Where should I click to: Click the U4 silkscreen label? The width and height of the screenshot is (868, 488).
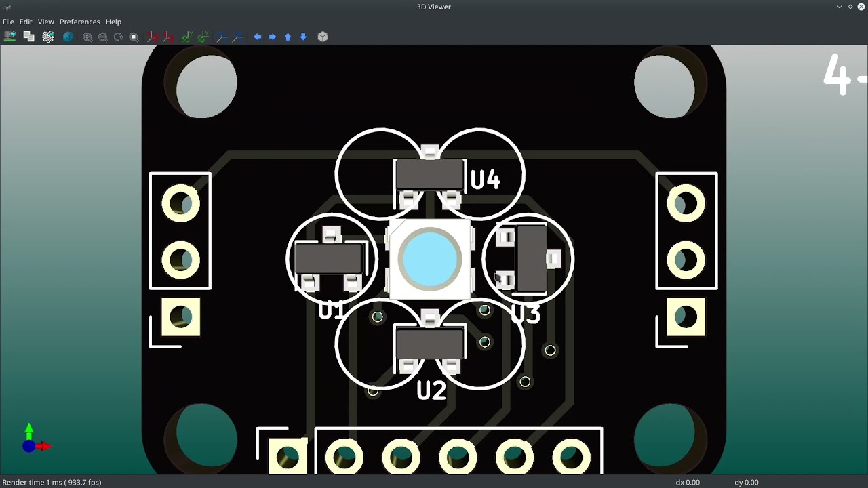(485, 180)
